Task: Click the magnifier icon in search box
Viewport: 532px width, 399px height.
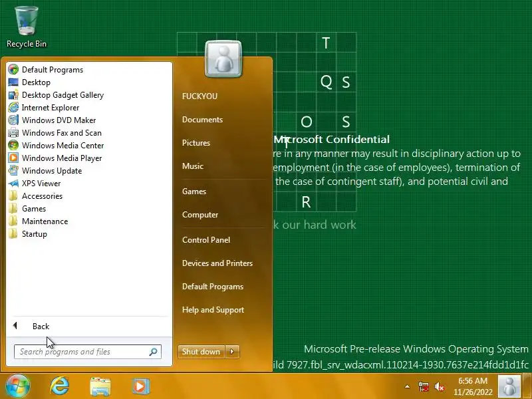Action: (154, 352)
